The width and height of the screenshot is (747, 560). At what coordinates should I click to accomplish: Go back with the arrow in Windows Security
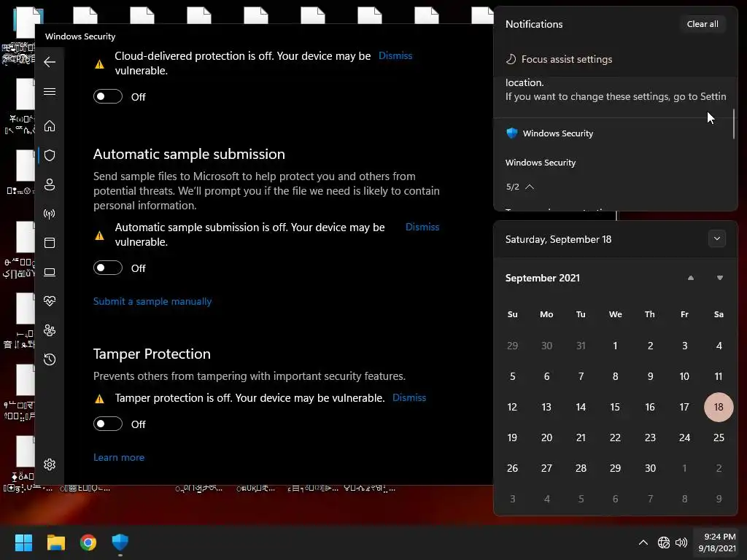coord(50,62)
